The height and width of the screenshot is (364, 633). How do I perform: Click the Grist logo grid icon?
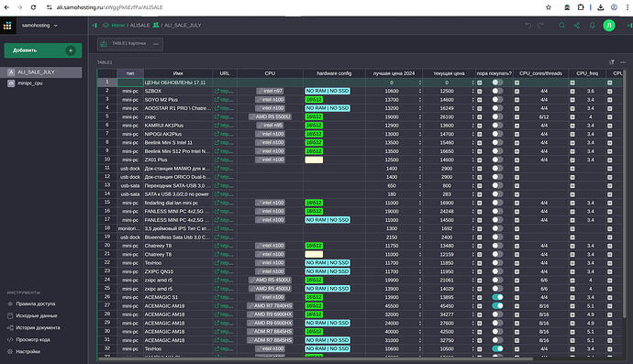click(x=7, y=26)
